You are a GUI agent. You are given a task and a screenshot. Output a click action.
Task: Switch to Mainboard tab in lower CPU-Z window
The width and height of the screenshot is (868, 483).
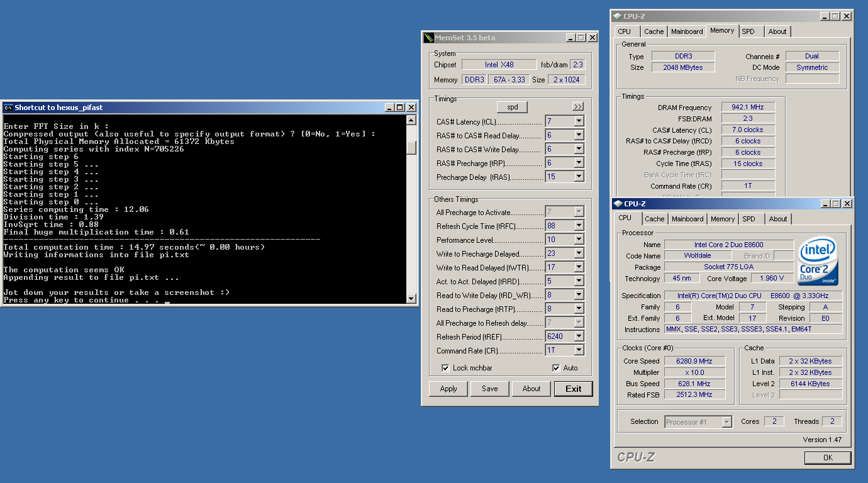[x=687, y=219]
